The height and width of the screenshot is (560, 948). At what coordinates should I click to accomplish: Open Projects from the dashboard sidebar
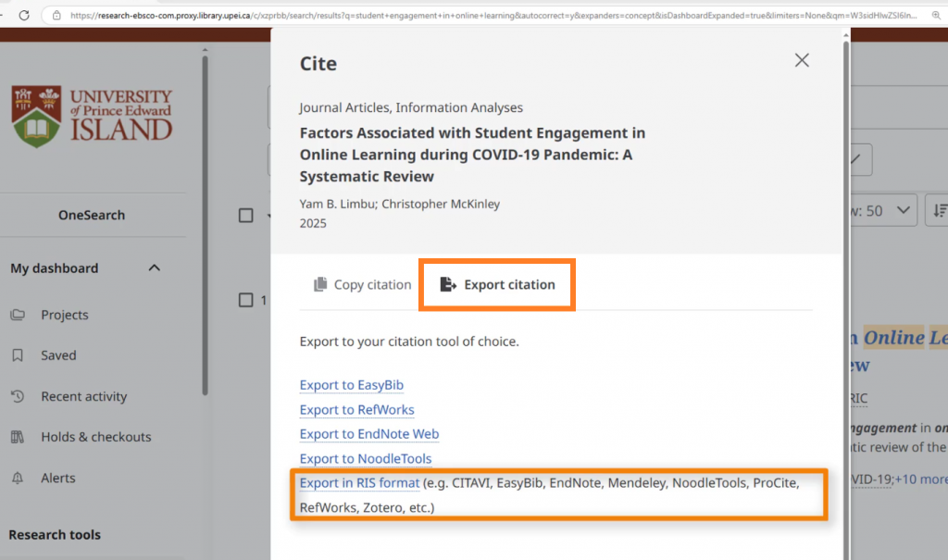(x=64, y=315)
